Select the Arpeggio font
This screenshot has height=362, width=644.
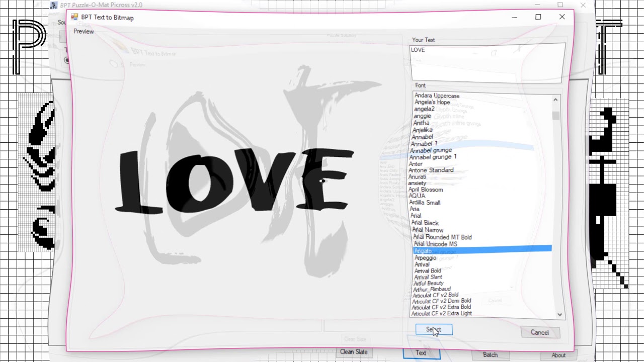tap(425, 257)
